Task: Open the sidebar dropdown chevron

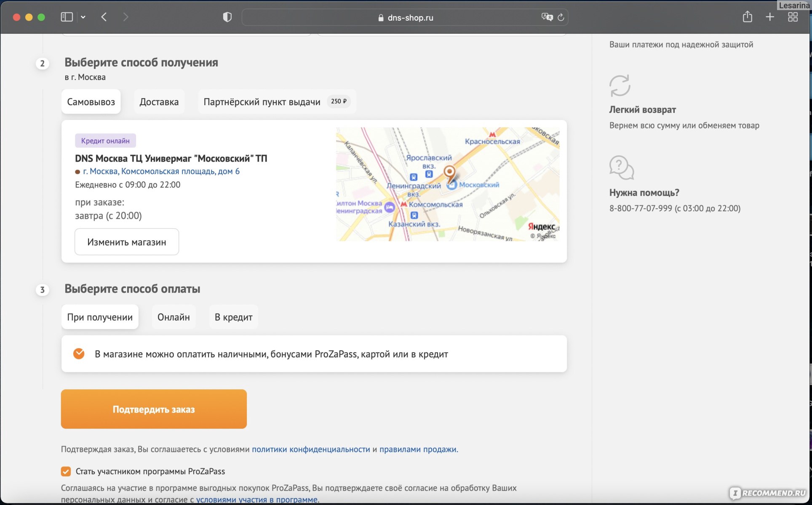Action: (83, 17)
